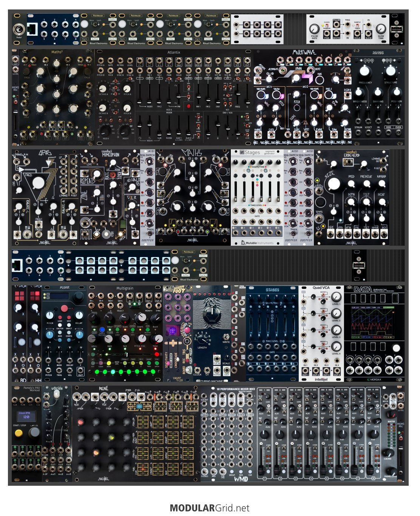Click the Plonk PITCH knob
Viewport: 420px width, 516px height.
50,315
